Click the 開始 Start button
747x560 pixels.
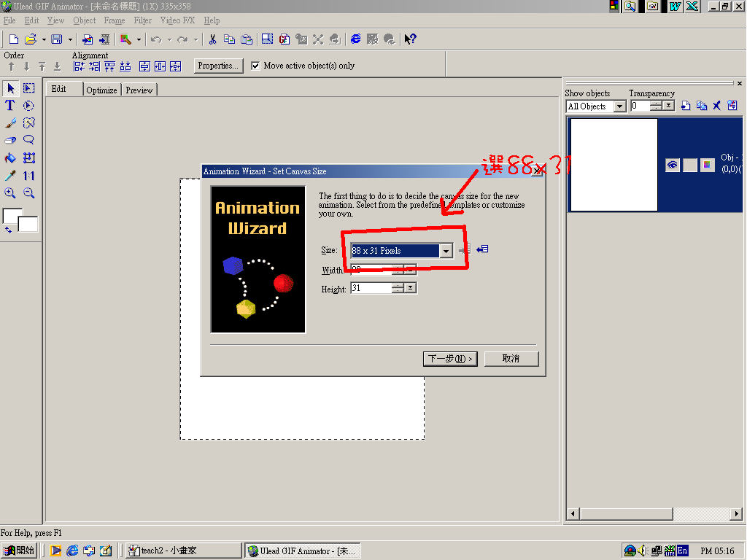point(19,551)
